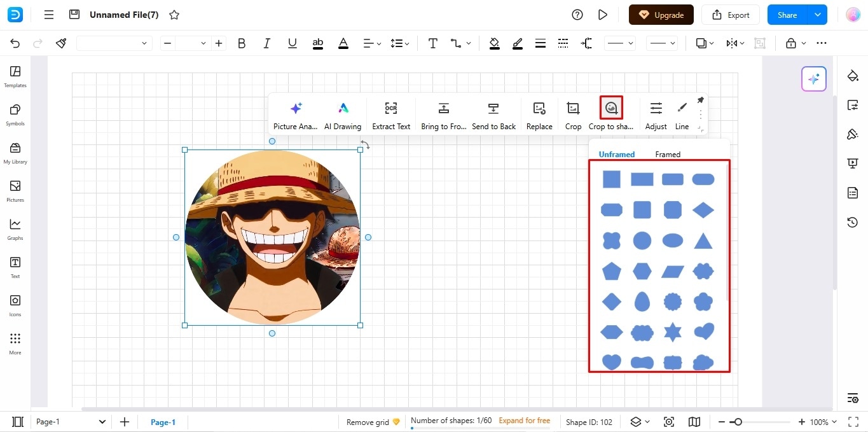Open the line weight options
868x432 pixels.
(541, 43)
